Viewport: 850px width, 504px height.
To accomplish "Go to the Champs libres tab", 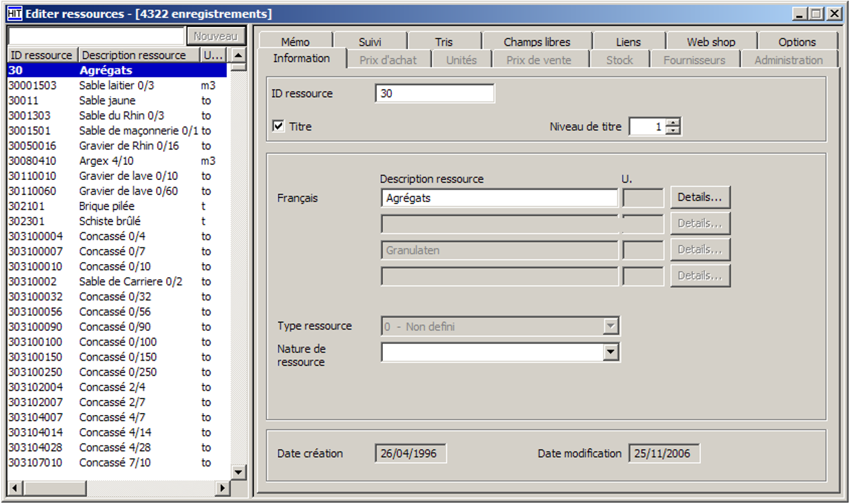I will pos(537,42).
